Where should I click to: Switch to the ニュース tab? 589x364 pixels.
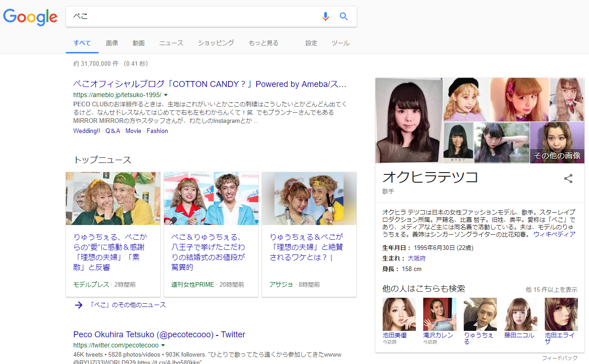point(171,43)
